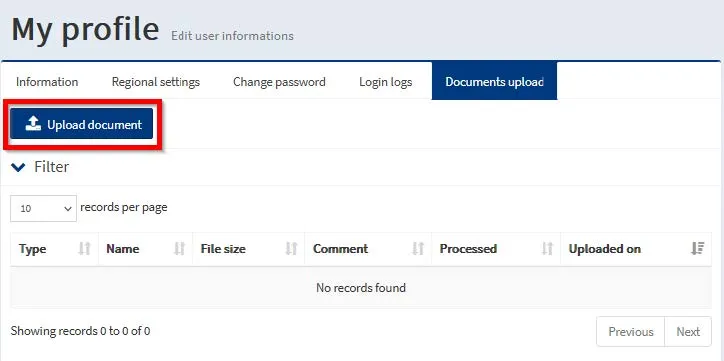Sort by Processed column arrows icon
The height and width of the screenshot is (361, 724).
547,249
